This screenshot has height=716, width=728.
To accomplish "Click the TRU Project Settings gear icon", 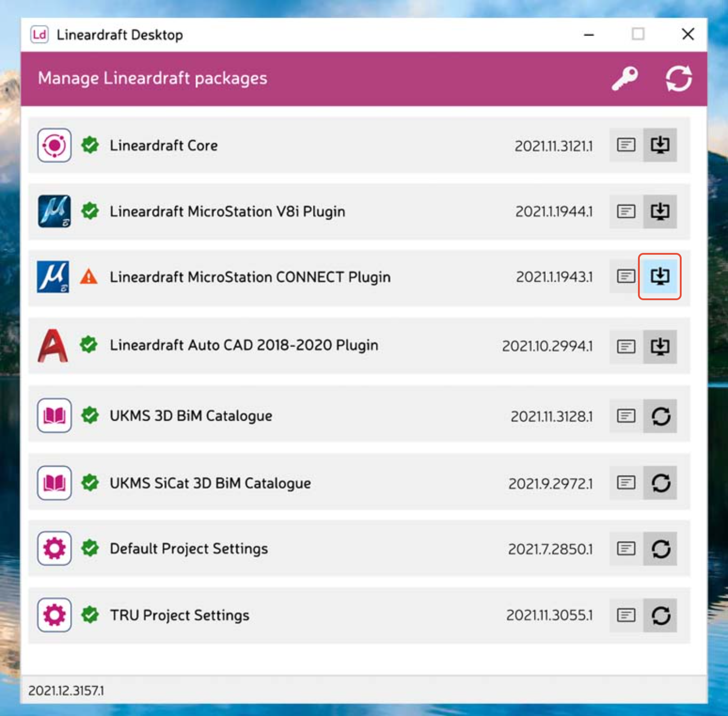I will click(54, 615).
